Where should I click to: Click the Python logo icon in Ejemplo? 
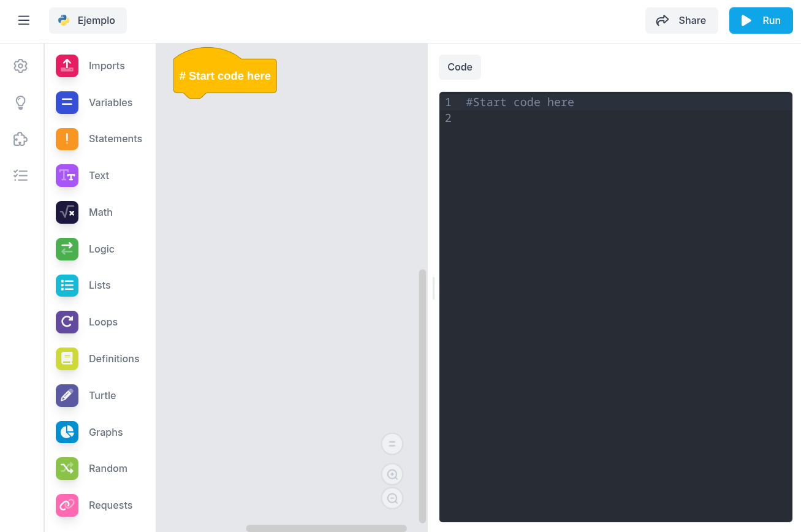(x=64, y=20)
